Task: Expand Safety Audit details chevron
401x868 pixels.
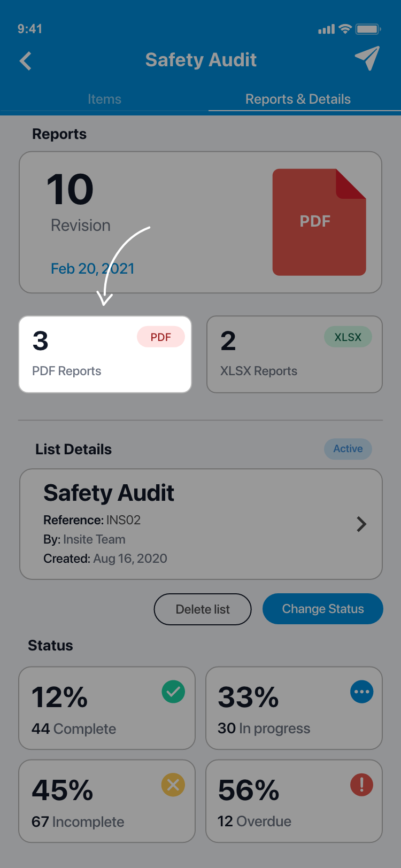Action: point(361,524)
